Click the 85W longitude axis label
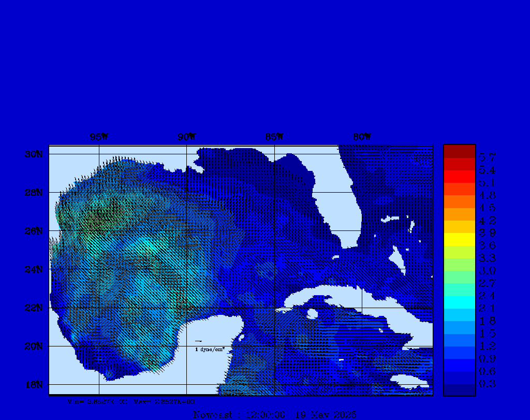The image size is (530, 420). (274, 137)
